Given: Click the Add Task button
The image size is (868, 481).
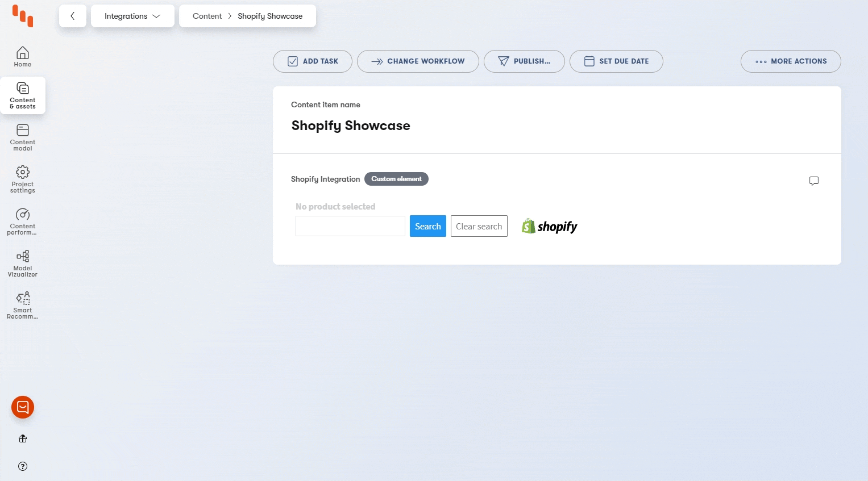Looking at the screenshot, I should (x=313, y=61).
